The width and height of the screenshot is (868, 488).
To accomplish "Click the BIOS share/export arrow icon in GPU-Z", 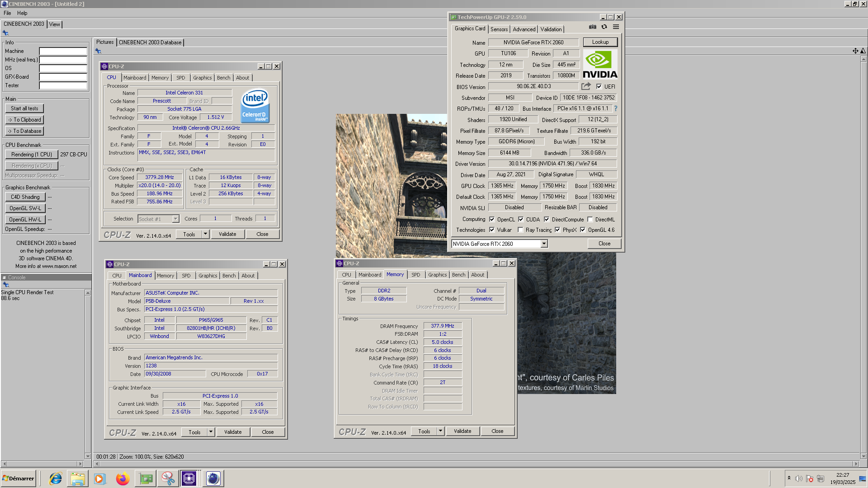I will pyautogui.click(x=586, y=86).
